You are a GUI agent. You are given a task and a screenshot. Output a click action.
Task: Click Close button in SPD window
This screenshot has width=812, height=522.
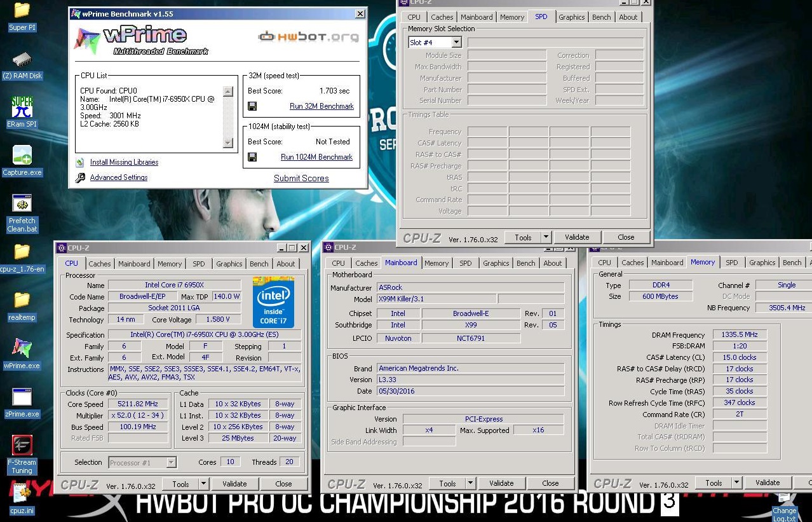(x=626, y=237)
